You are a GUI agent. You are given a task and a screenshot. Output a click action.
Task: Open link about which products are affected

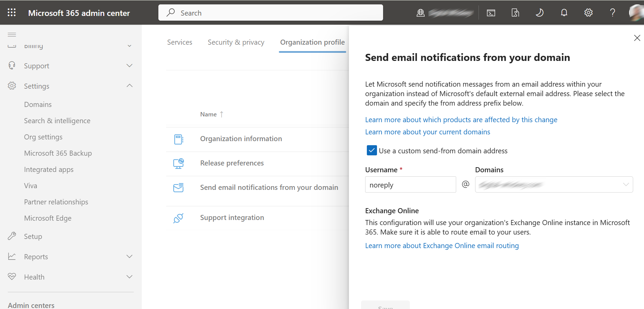coord(461,120)
